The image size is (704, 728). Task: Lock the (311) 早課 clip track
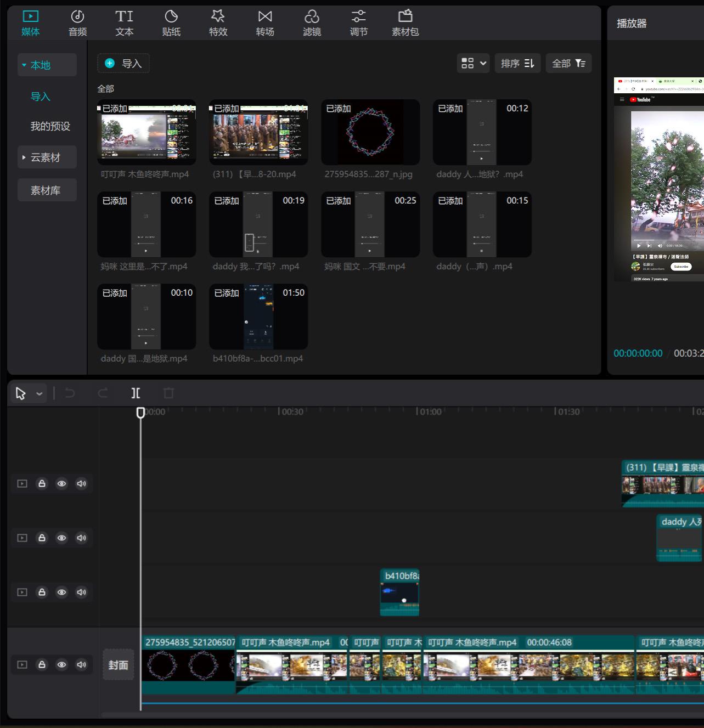point(42,483)
